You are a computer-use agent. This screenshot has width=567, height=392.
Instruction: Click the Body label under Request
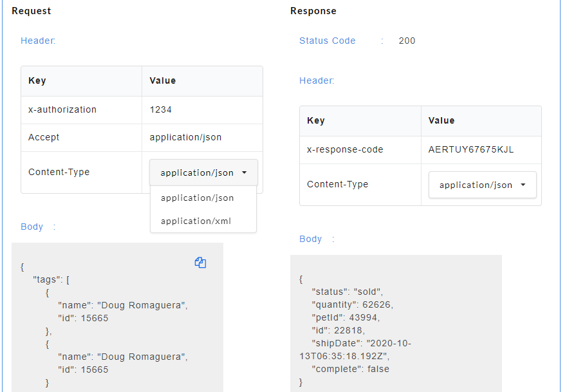(x=32, y=227)
